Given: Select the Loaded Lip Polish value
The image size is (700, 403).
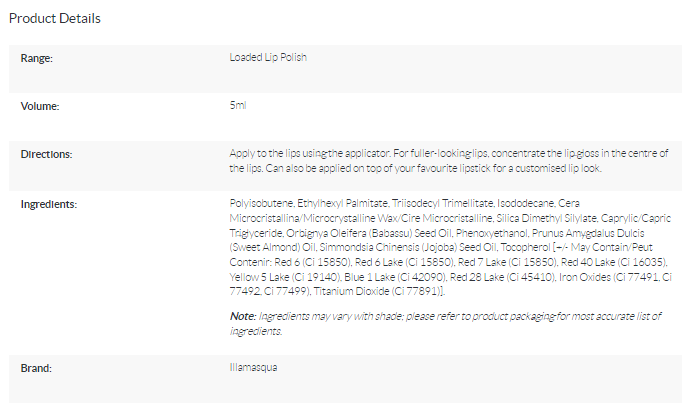Looking at the screenshot, I should (x=268, y=57).
